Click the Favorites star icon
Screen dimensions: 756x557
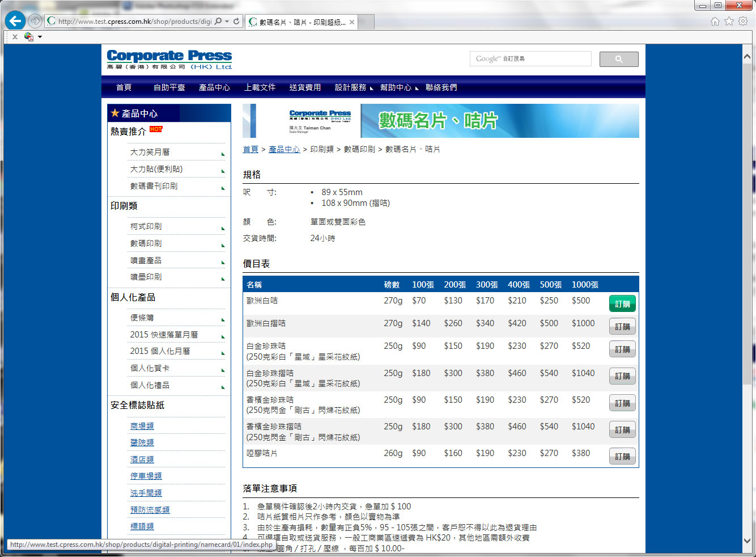(729, 22)
